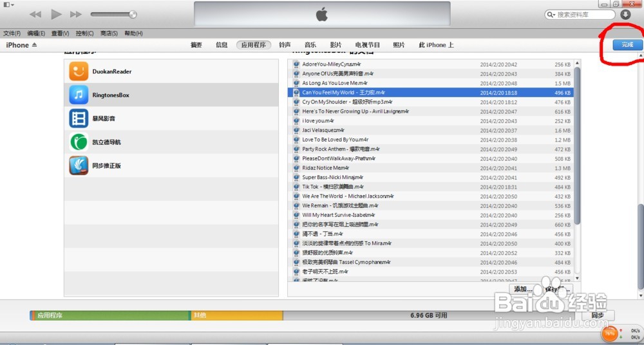The height and width of the screenshot is (345, 644).
Task: Select file Here's To Never Growing Up
Action: (431, 112)
